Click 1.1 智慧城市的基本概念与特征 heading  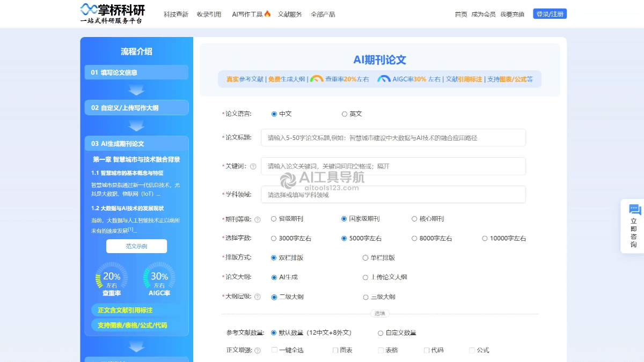[x=127, y=173]
